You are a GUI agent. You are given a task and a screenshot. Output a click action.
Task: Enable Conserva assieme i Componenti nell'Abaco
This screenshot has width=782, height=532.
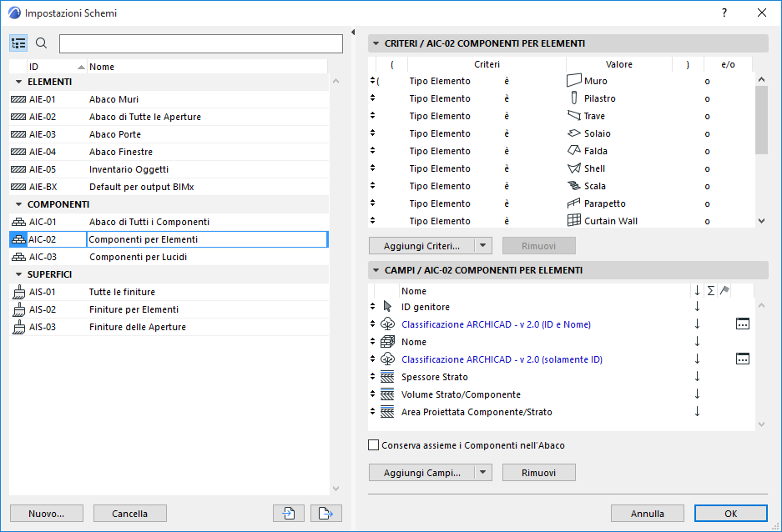373,444
